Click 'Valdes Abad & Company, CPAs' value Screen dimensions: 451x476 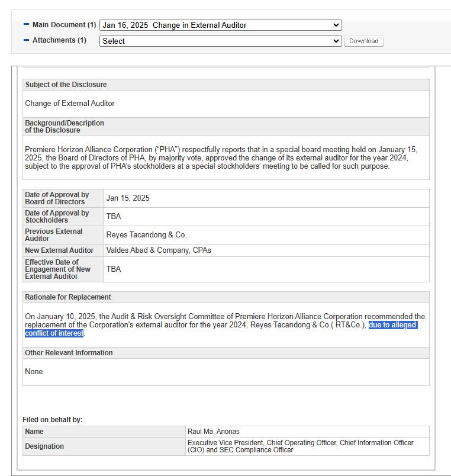coord(159,250)
